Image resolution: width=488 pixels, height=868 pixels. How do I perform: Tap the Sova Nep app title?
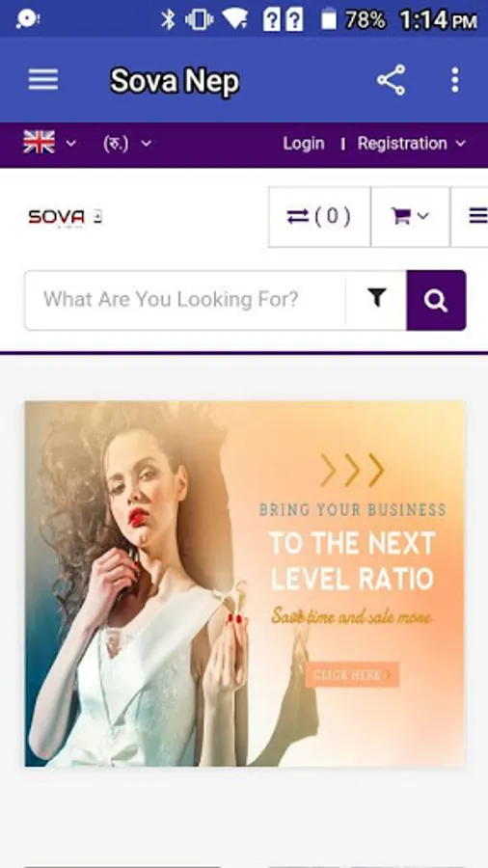pos(175,81)
